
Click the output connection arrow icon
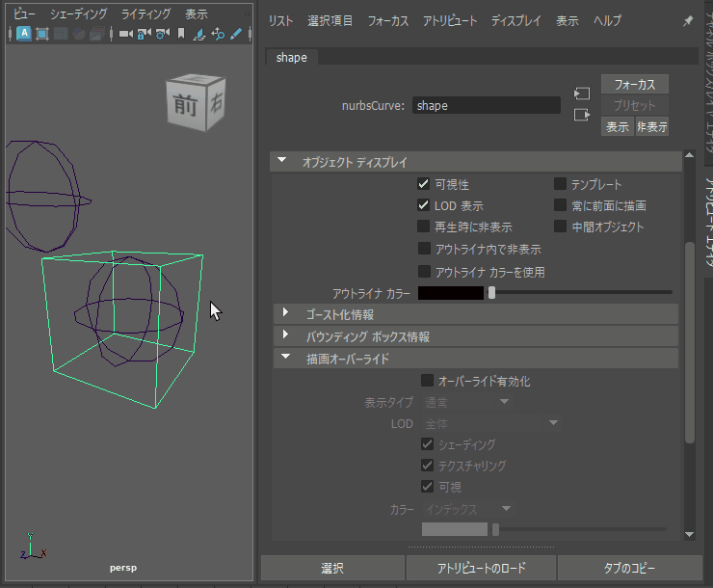(581, 115)
